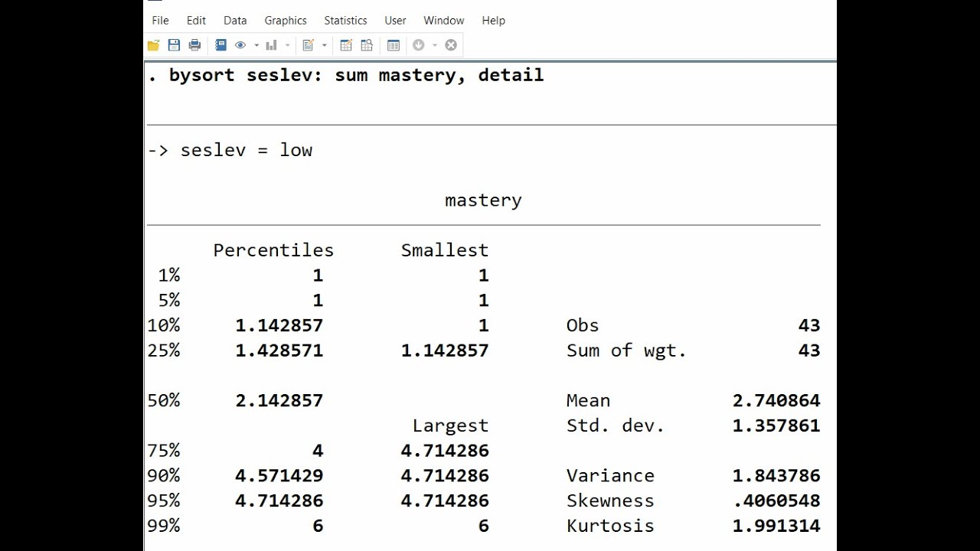Expand the Graph dropdown arrow
980x551 pixels.
[x=288, y=45]
